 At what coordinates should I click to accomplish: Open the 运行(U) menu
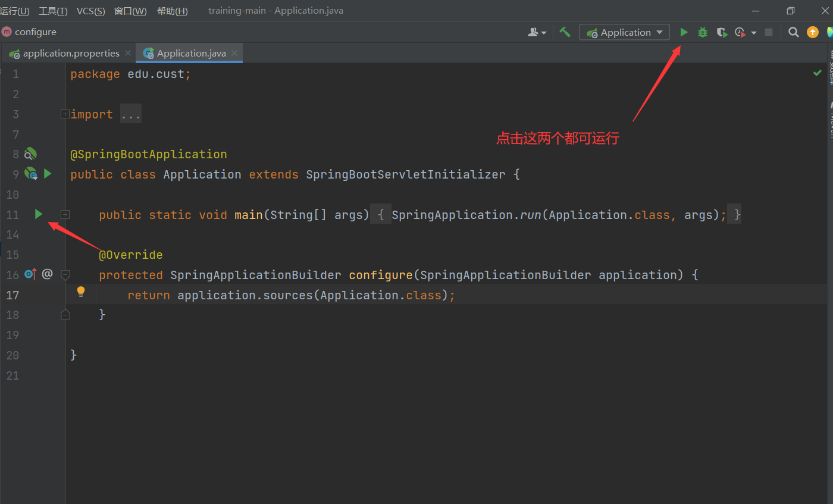click(x=14, y=11)
